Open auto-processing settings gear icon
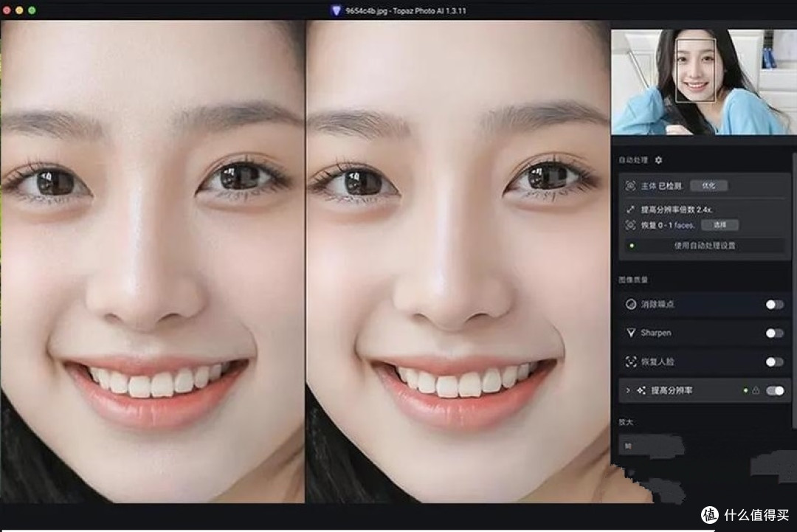797x532 pixels. (659, 160)
